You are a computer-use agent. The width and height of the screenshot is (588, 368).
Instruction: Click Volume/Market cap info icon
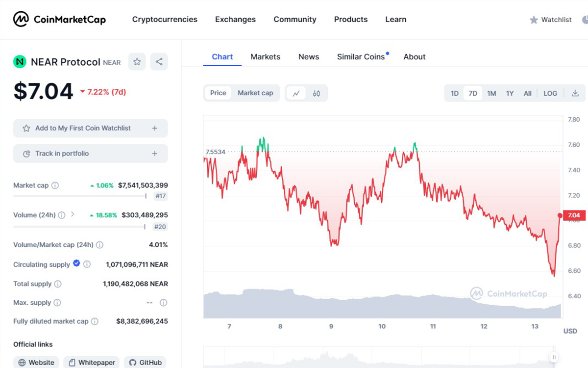pos(99,245)
